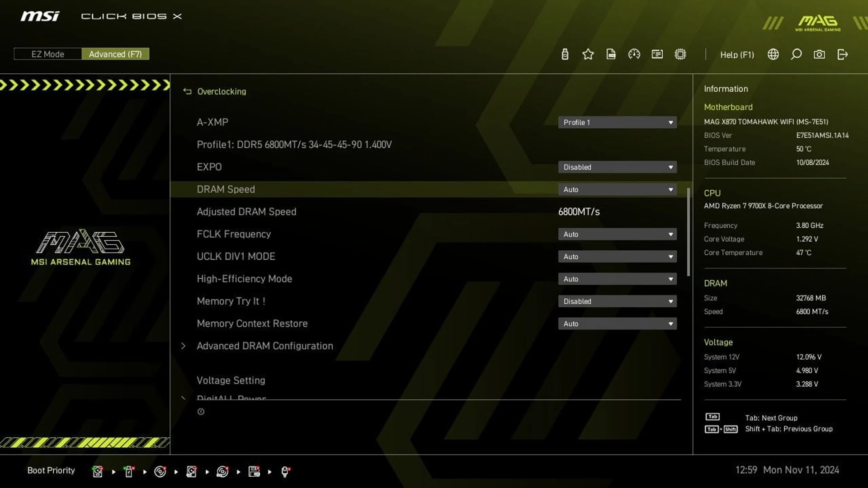Click the Motherboard heading in Information
This screenshot has width=868, height=488.
pyautogui.click(x=728, y=107)
